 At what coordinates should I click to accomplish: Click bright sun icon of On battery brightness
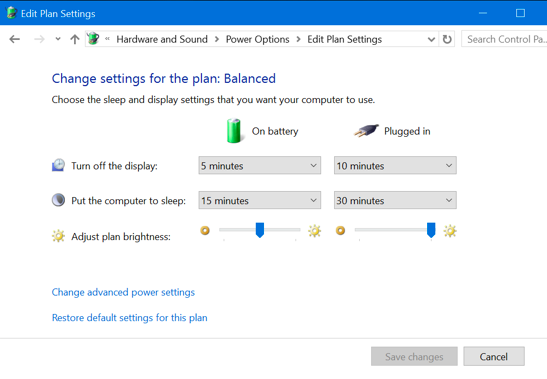pos(314,231)
